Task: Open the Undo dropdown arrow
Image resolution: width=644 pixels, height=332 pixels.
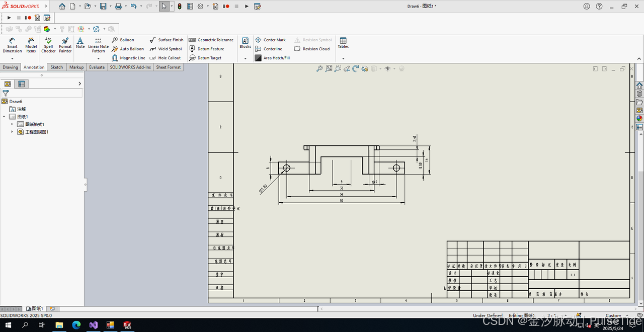Action: point(140,7)
